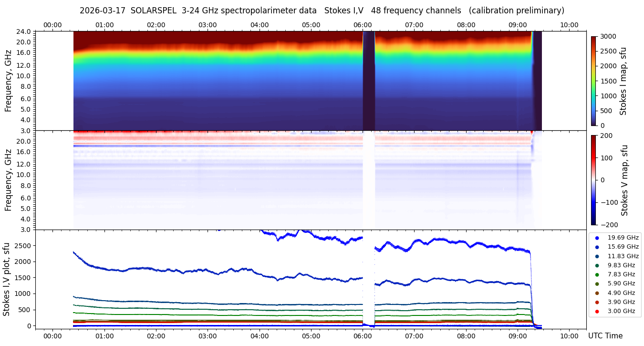
Task: Click the 19.69 GHz legend marker dot
Action: (597, 238)
